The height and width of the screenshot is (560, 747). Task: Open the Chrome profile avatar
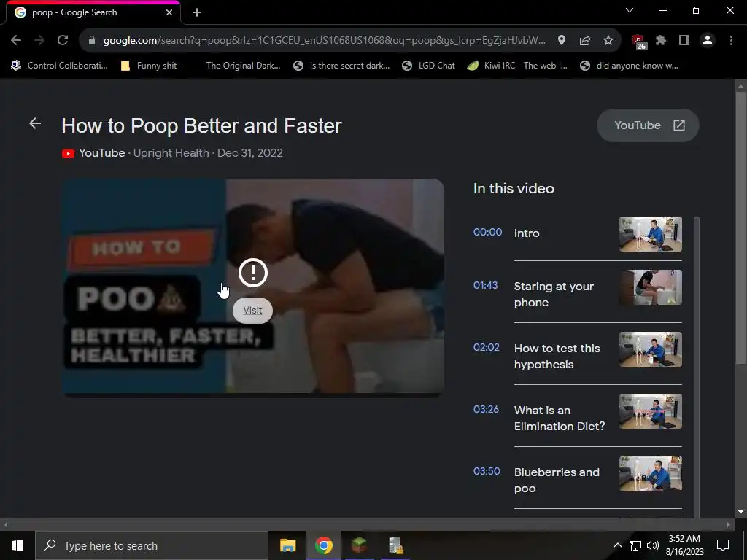[708, 41]
